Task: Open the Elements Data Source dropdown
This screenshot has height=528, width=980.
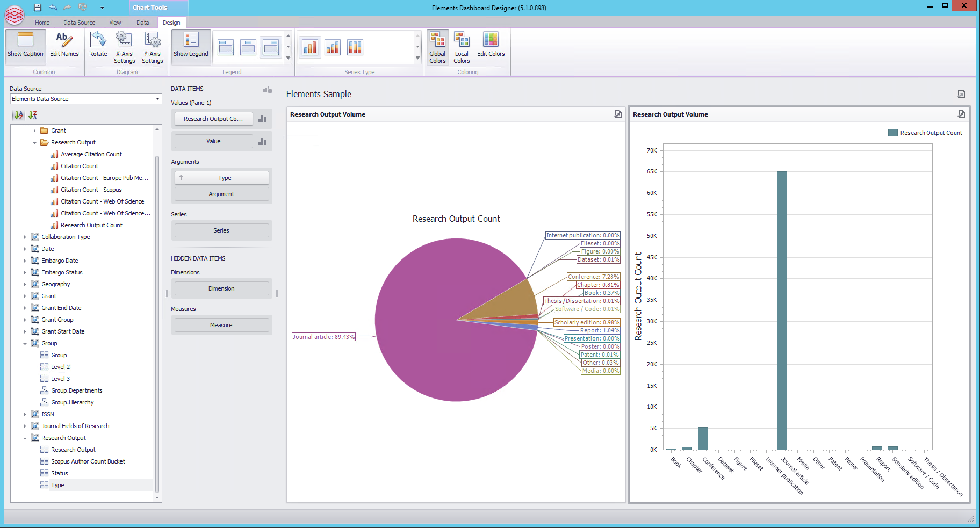Action: pos(157,99)
